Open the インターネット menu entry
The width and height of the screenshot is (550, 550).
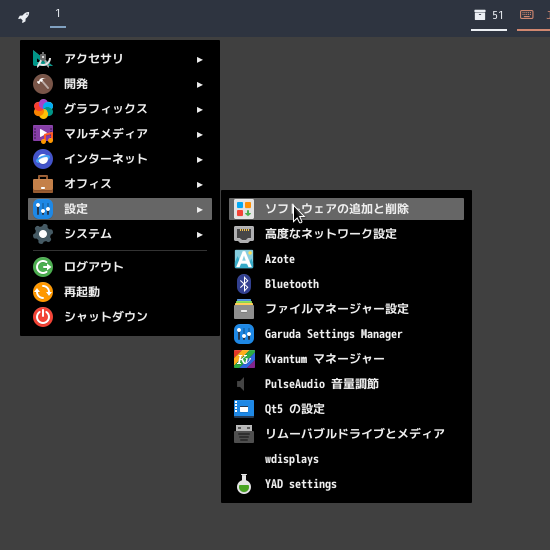coord(120,159)
